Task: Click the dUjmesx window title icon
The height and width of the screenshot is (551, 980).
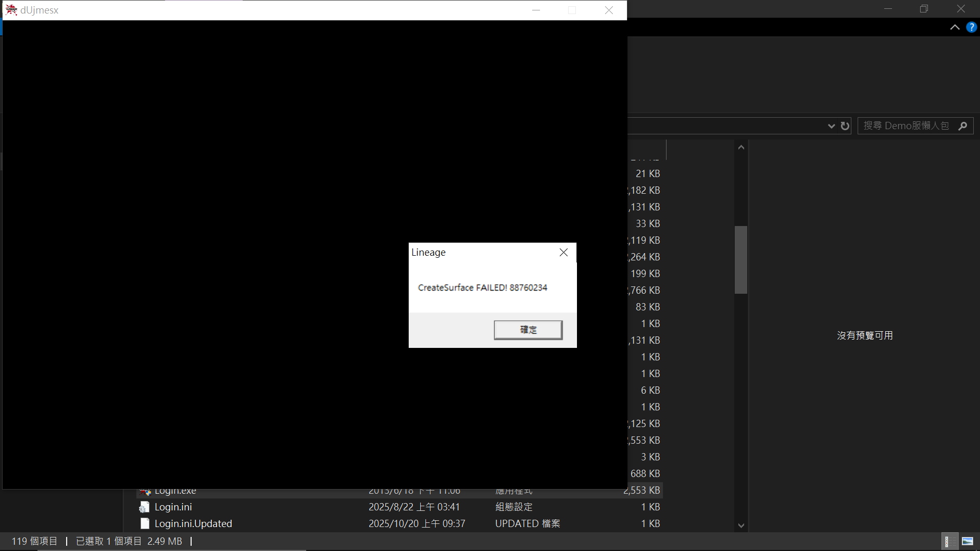Action: 11,10
